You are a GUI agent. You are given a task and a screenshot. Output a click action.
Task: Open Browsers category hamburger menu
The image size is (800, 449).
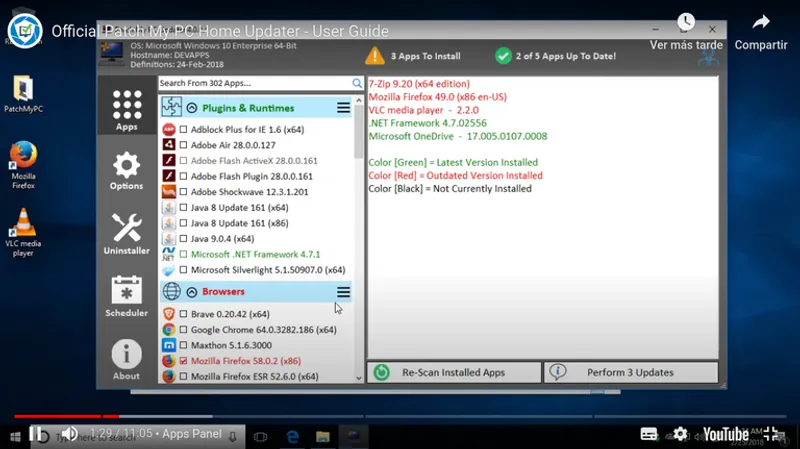click(x=343, y=292)
